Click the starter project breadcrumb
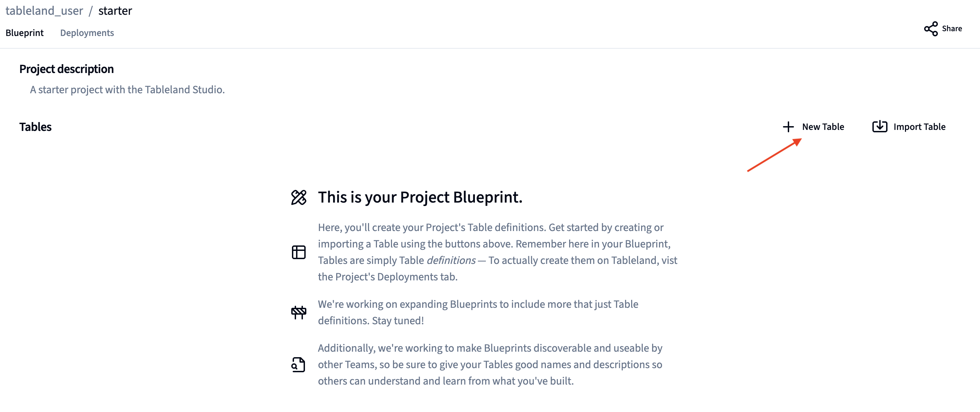This screenshot has height=412, width=980. (115, 11)
